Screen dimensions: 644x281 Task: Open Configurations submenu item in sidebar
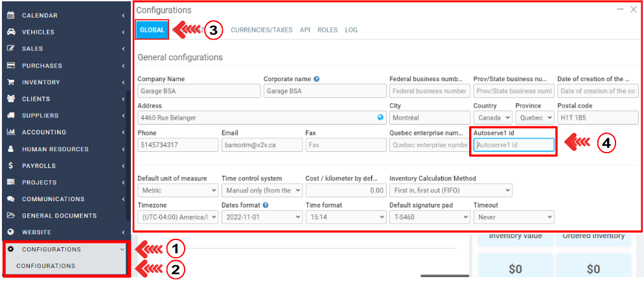click(x=46, y=266)
